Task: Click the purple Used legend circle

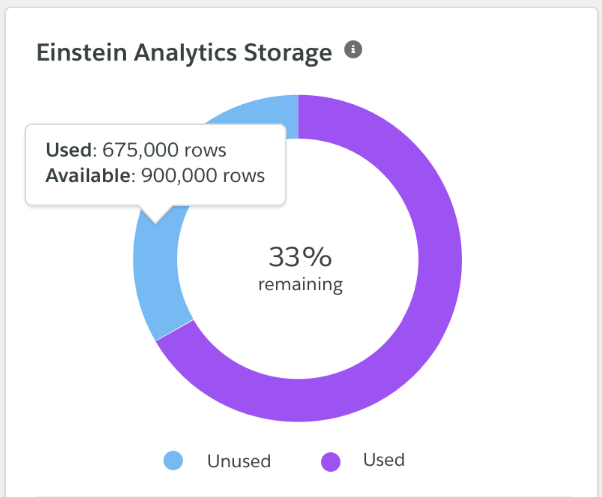Action: coord(331,461)
